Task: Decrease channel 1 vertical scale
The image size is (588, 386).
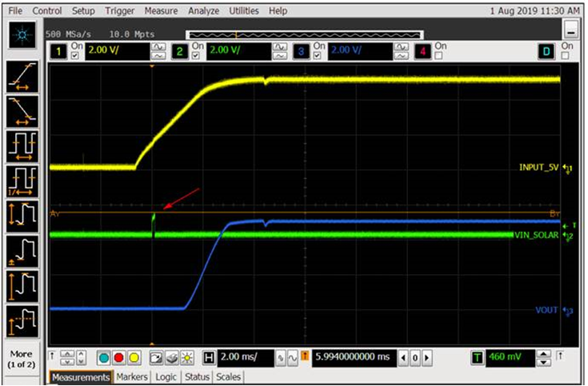Action: (158, 56)
